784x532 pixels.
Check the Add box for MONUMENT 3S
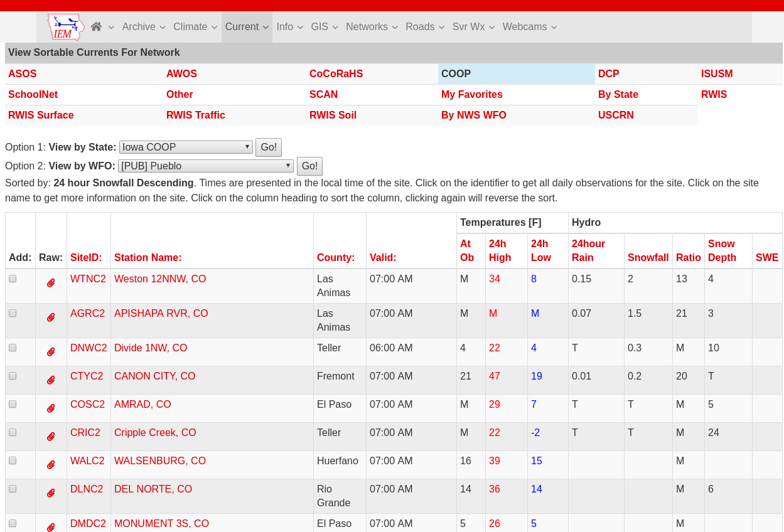pyautogui.click(x=13, y=523)
